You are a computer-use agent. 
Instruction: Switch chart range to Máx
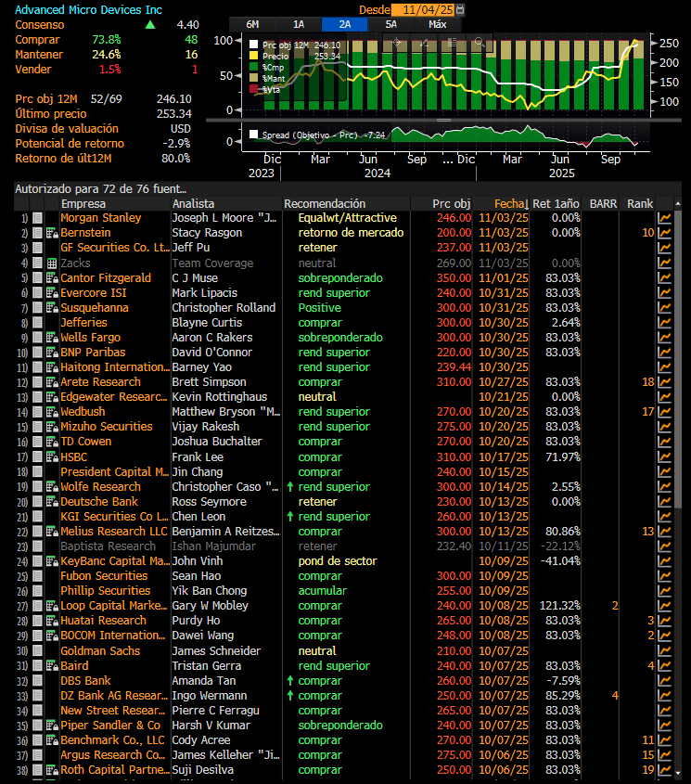pyautogui.click(x=438, y=24)
